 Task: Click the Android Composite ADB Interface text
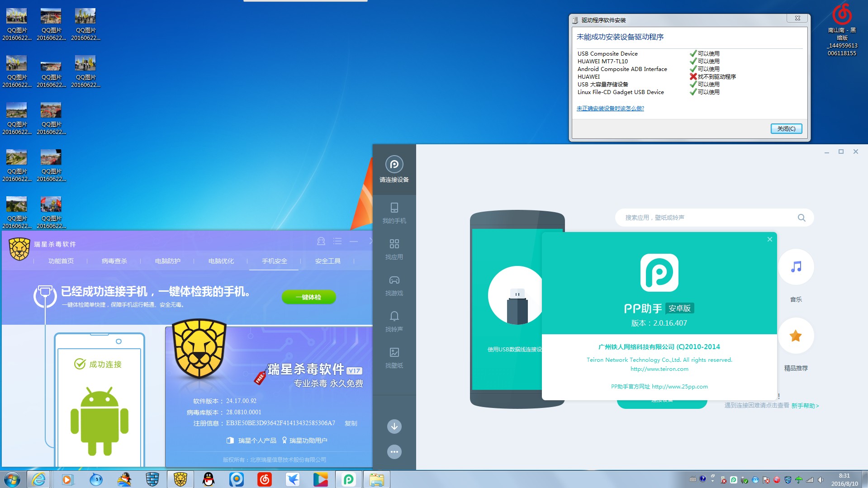pos(622,69)
